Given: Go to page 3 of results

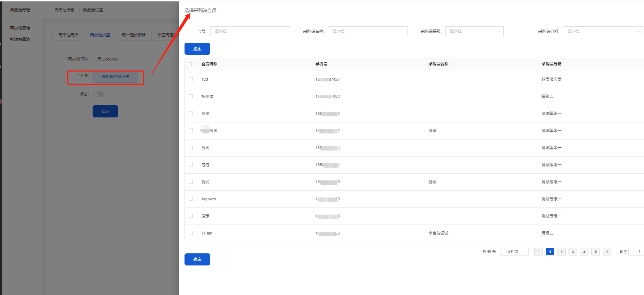Looking at the screenshot, I should coord(573,252).
